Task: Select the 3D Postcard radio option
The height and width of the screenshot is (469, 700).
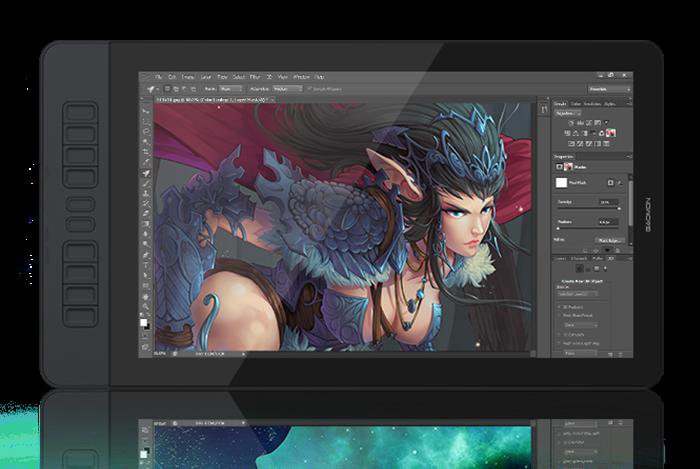Action: tap(559, 306)
